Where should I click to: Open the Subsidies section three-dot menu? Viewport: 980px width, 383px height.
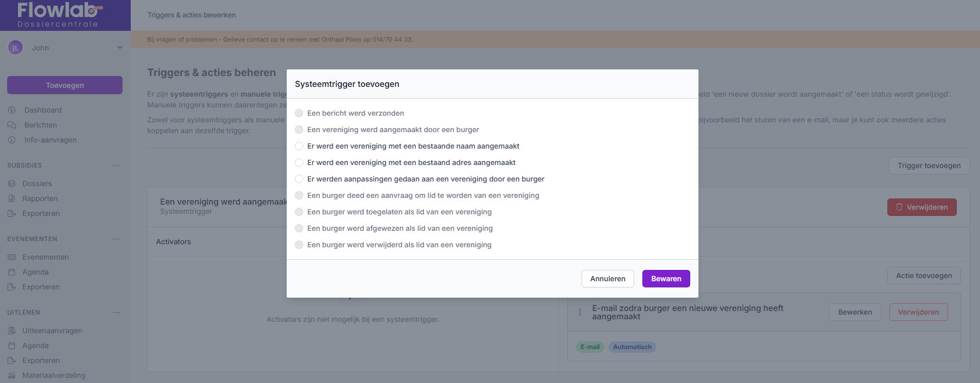[x=116, y=166]
